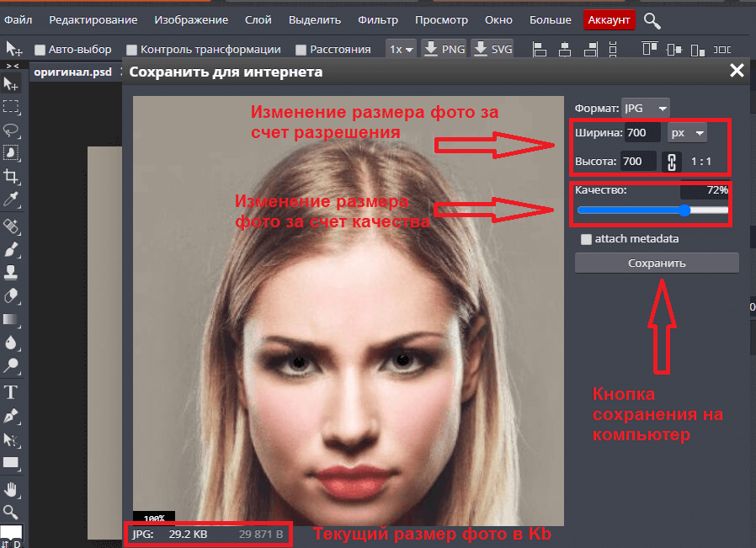This screenshot has width=756, height=548.
Task: Click the SVG quick export button
Action: [x=492, y=49]
